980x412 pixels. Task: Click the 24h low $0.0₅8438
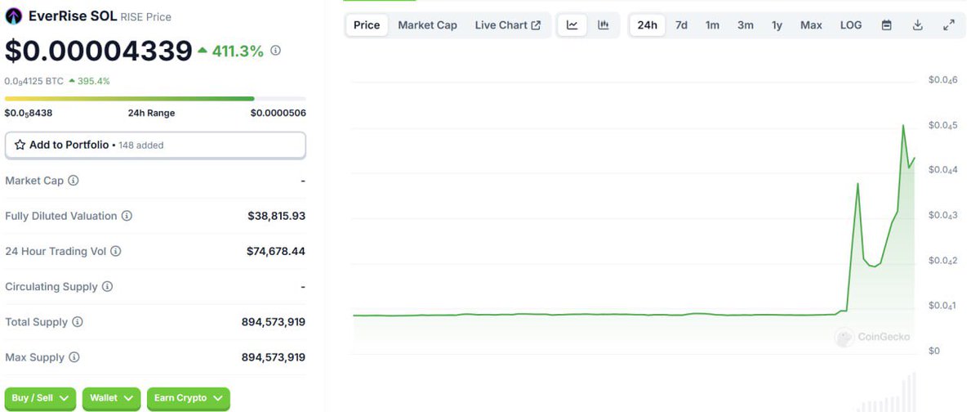coord(29,113)
